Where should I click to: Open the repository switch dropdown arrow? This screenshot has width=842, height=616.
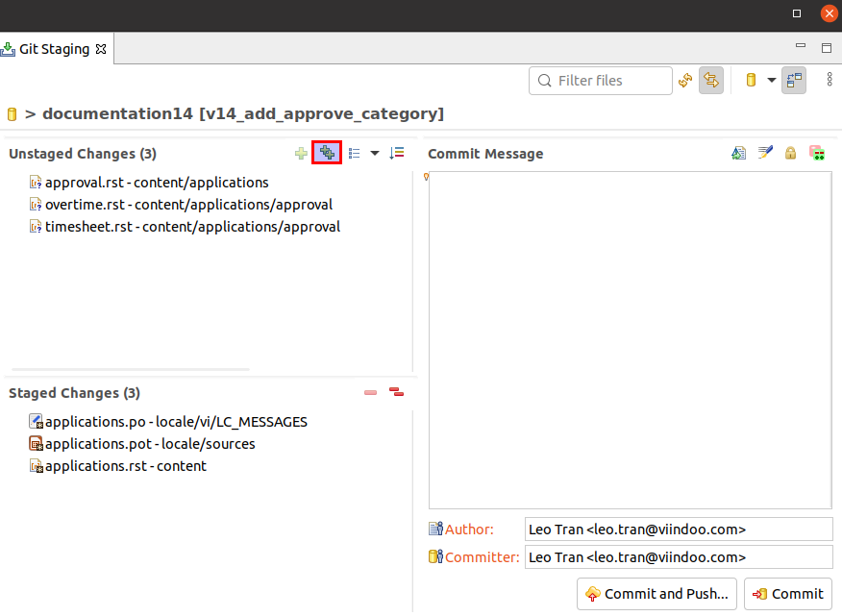(x=771, y=81)
